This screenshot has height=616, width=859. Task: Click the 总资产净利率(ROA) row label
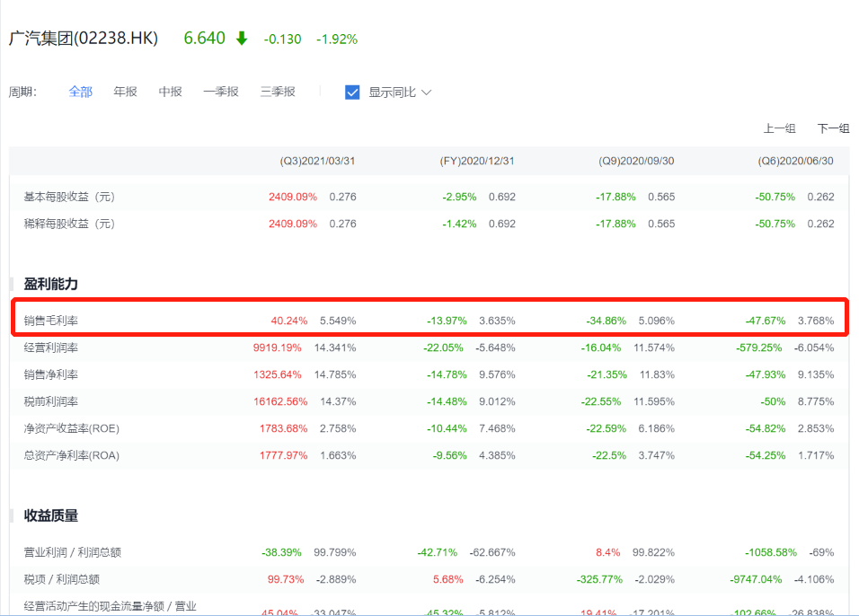point(72,455)
